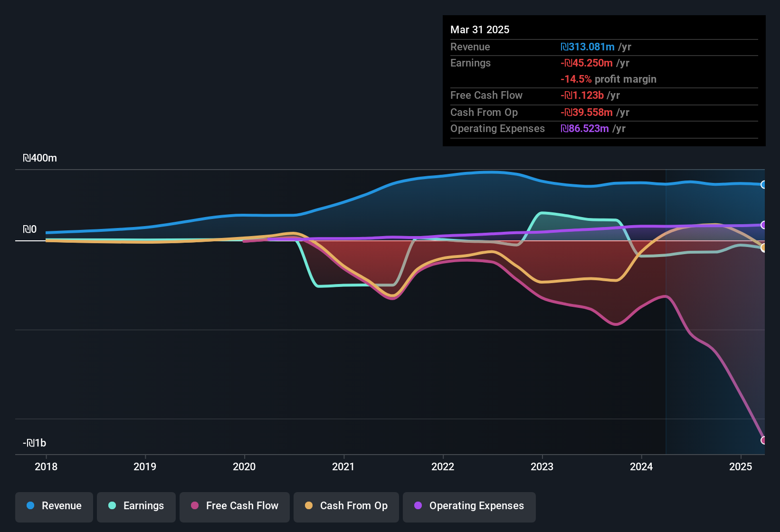The image size is (780, 532).
Task: Click the blue Revenue endpoint marker
Action: (x=763, y=185)
